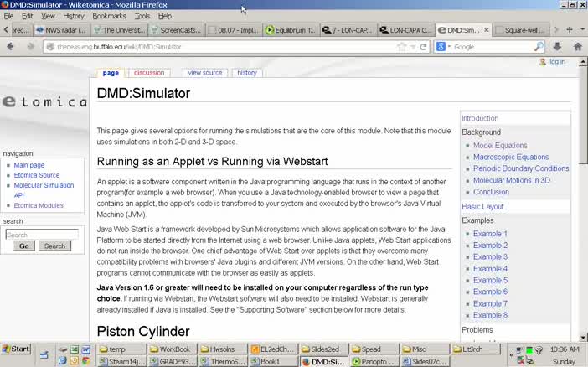Go back with the browser Back arrow

[x=10, y=47]
